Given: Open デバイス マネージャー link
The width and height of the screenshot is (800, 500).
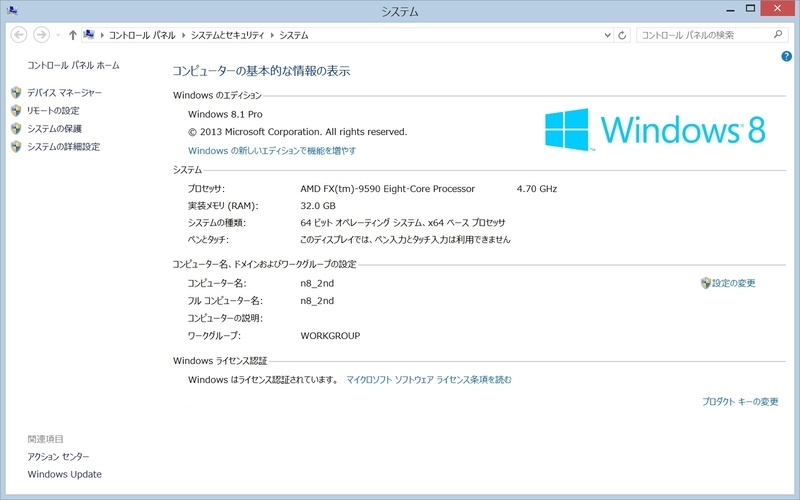Looking at the screenshot, I should [x=64, y=92].
